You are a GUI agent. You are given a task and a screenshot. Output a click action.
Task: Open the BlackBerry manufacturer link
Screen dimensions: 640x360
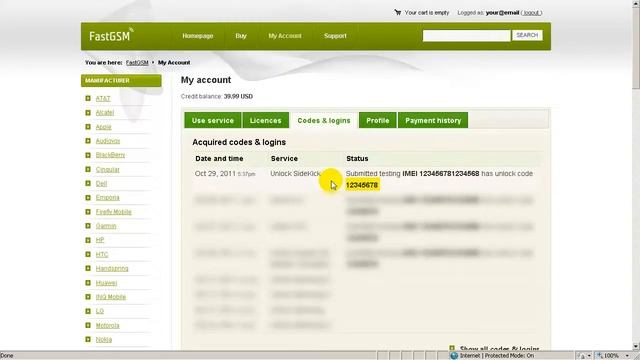point(110,155)
